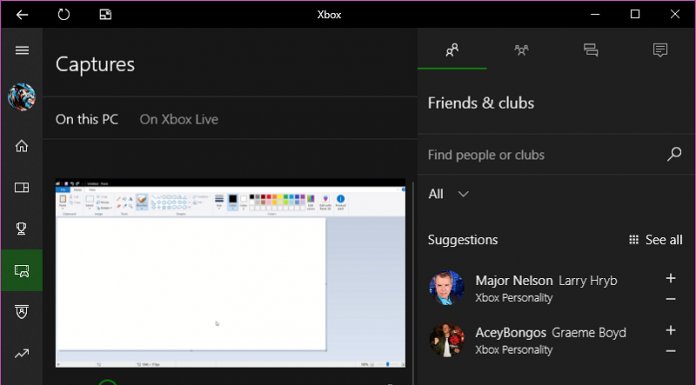
Task: Select the On this PC tab
Action: click(87, 119)
